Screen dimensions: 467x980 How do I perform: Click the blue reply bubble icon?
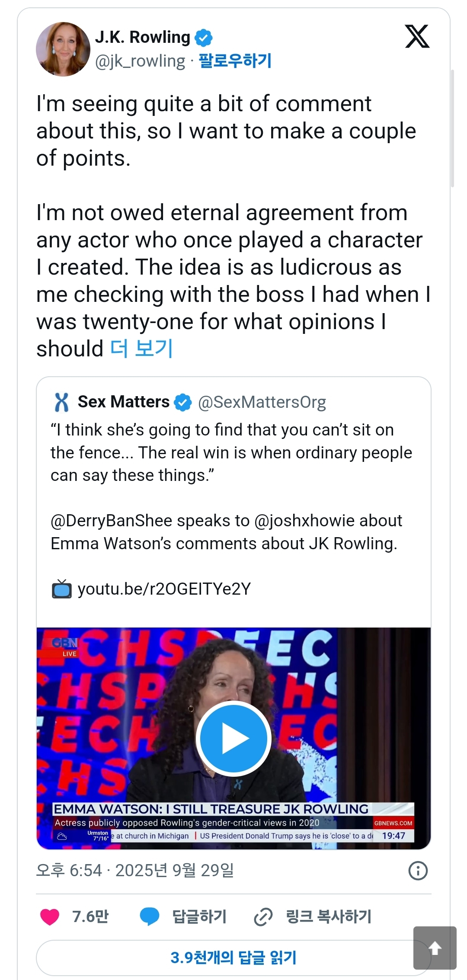click(150, 916)
